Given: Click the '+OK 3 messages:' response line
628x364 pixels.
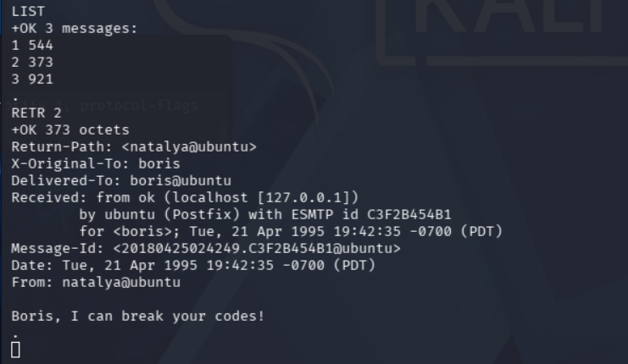Looking at the screenshot, I should point(75,29).
